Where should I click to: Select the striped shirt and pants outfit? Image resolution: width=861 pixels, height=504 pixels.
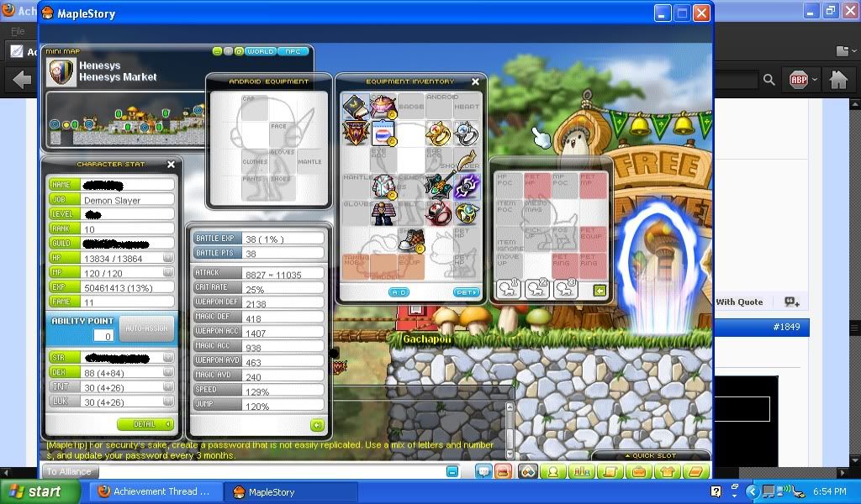(383, 213)
